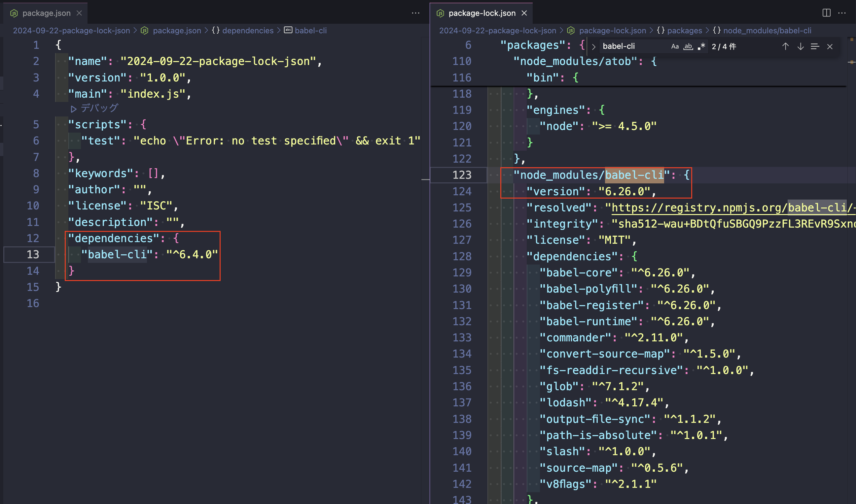This screenshot has width=856, height=504.
Task: Click the next match arrow in find widget
Action: tap(800, 46)
